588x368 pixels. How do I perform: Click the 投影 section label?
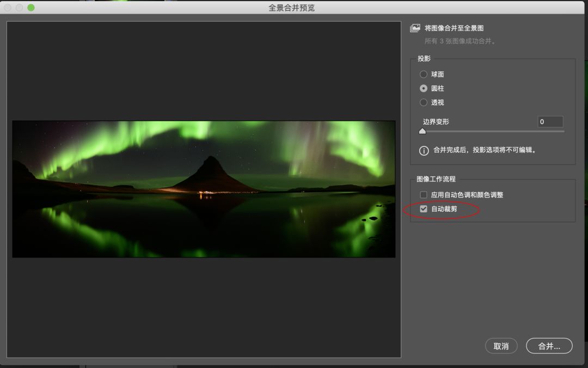click(x=424, y=59)
